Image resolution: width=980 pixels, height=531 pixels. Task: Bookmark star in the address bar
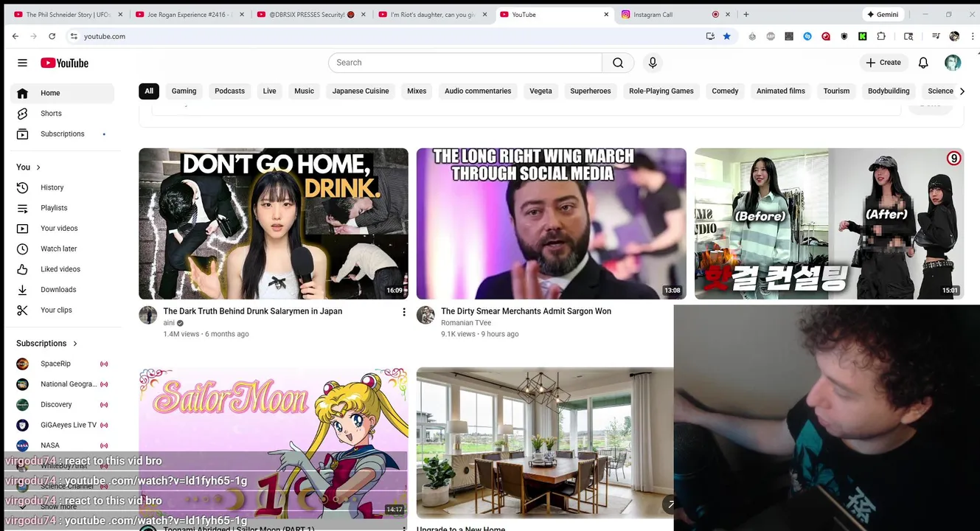point(727,36)
